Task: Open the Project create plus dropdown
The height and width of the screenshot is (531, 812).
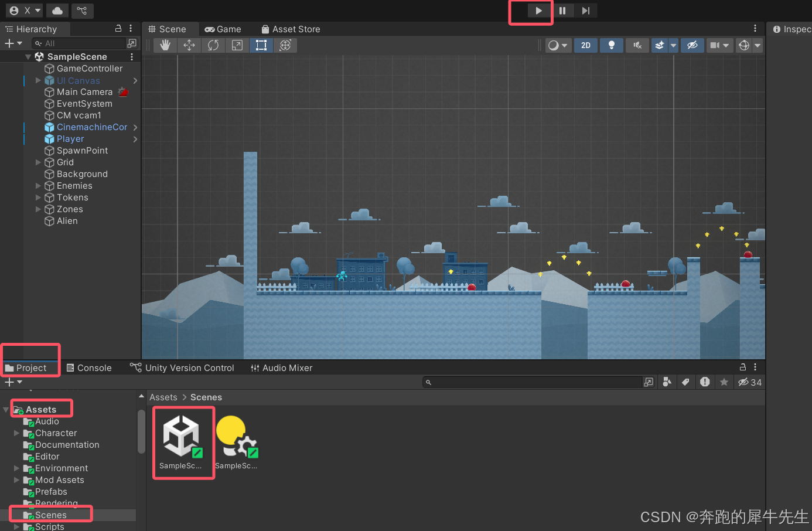Action: point(13,382)
